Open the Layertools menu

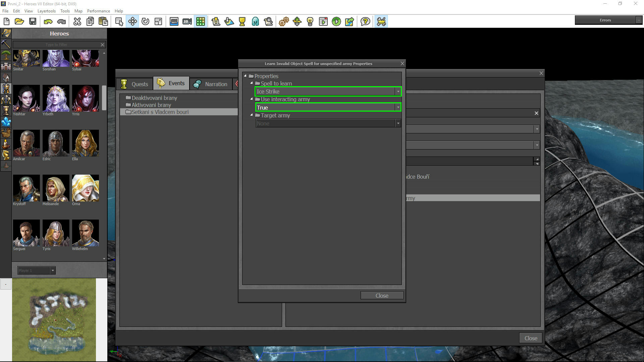tap(47, 11)
